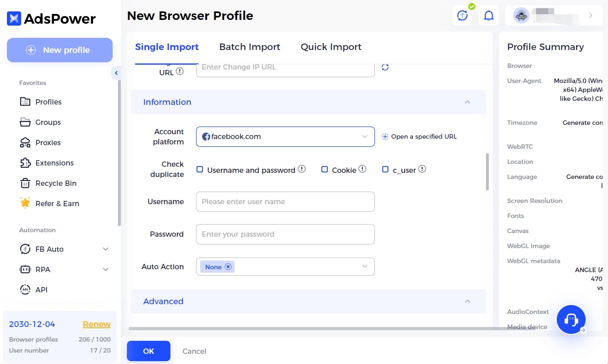This screenshot has height=364, width=608.
Task: Check the c_user checkbox
Action: 385,170
